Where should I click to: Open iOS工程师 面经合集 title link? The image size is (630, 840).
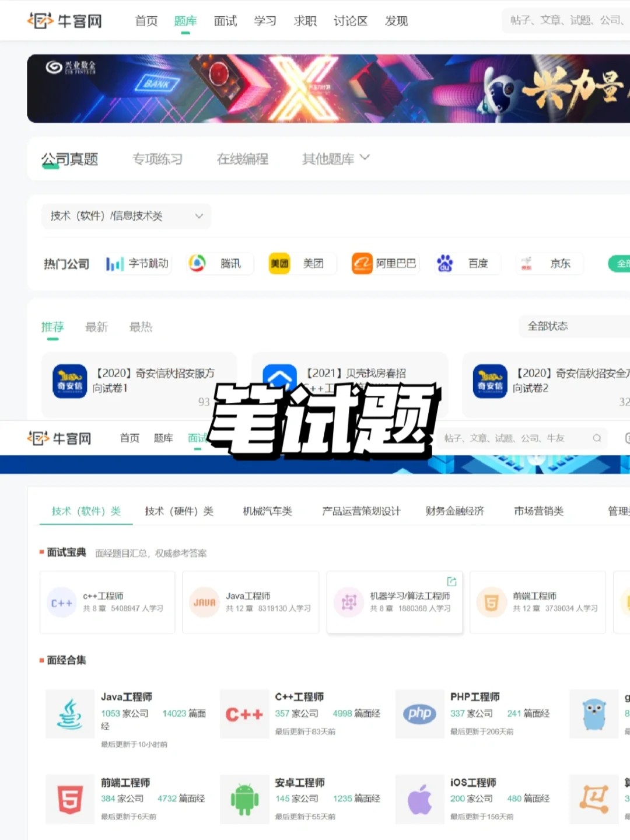pyautogui.click(x=473, y=783)
